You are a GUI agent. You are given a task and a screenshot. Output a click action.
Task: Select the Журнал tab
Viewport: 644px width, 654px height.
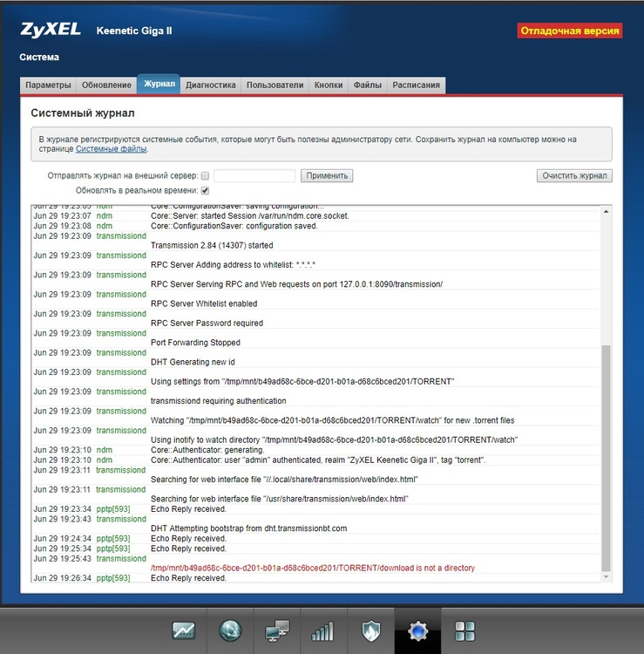point(159,84)
